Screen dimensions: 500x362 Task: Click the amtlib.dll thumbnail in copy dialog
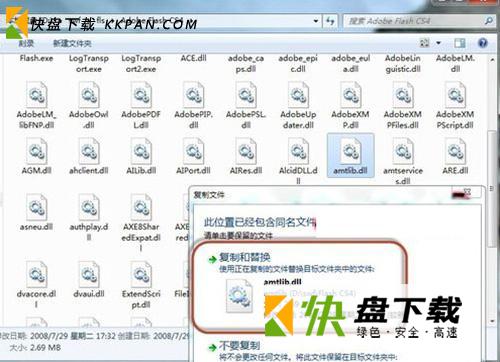click(239, 296)
